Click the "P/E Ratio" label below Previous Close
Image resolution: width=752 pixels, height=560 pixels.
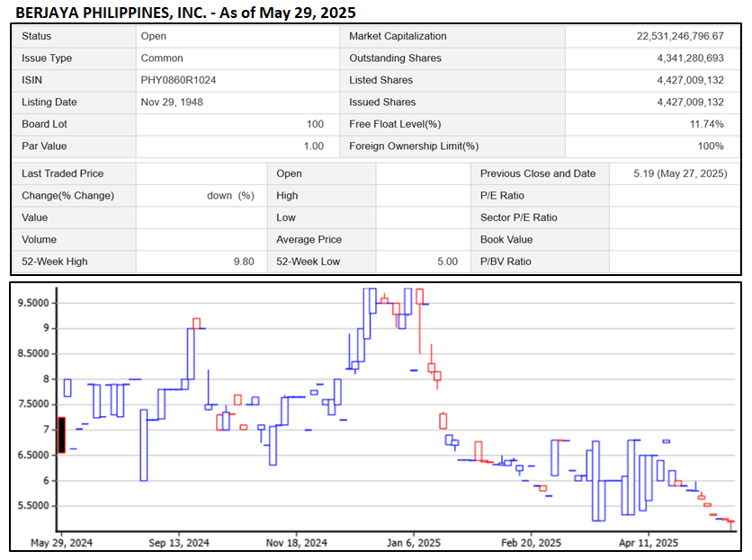tap(502, 196)
